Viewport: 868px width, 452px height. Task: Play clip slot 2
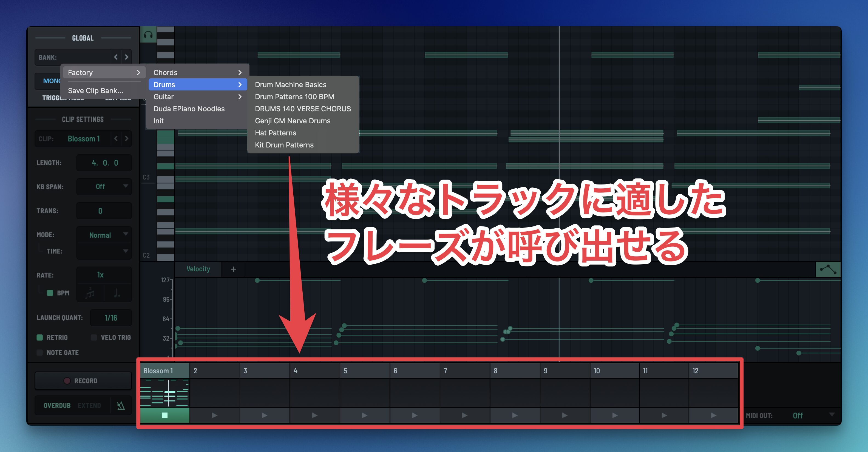[x=215, y=415]
